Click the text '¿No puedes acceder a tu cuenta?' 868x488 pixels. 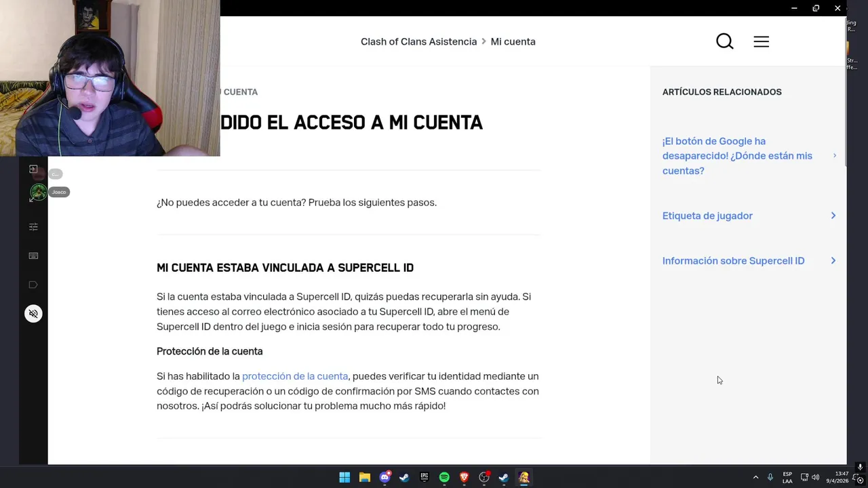click(231, 202)
